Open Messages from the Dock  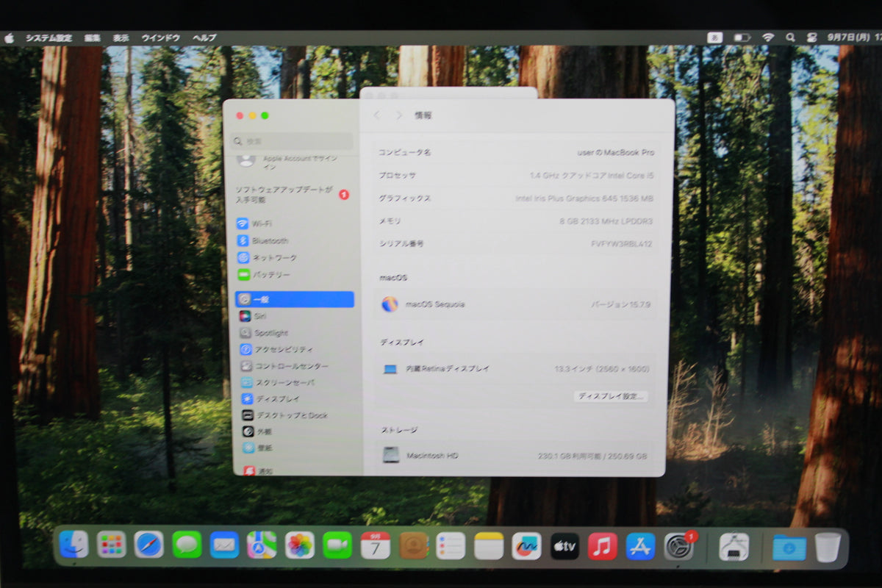tap(187, 545)
